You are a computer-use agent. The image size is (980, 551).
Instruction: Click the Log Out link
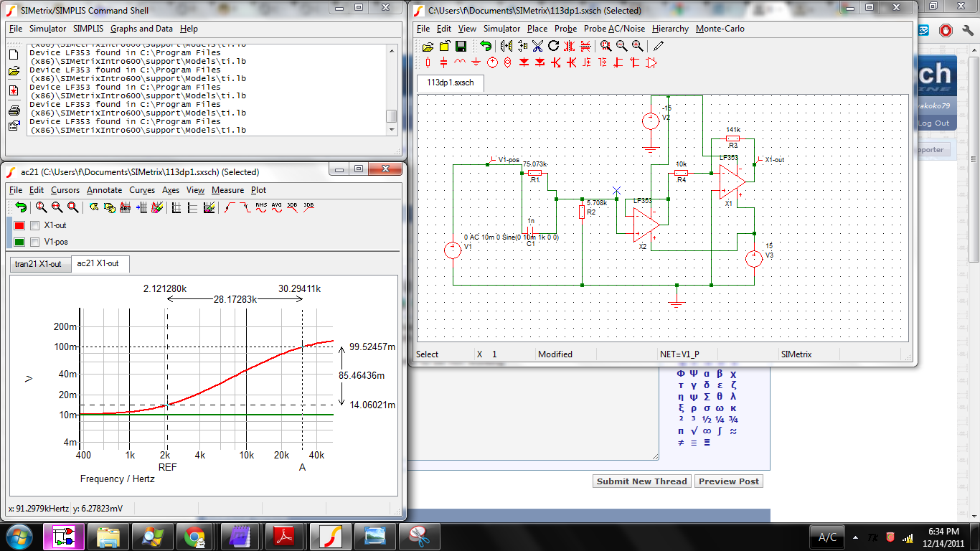click(x=933, y=123)
